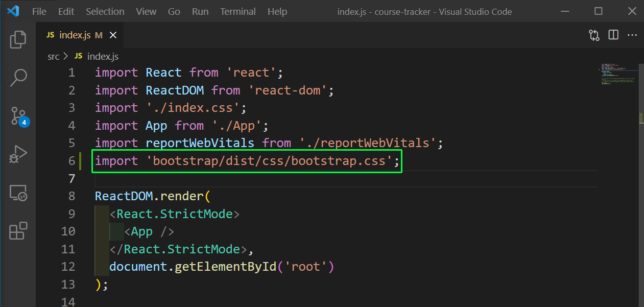Open the Run and Debug view
Image resolution: width=644 pixels, height=307 pixels.
(x=18, y=154)
